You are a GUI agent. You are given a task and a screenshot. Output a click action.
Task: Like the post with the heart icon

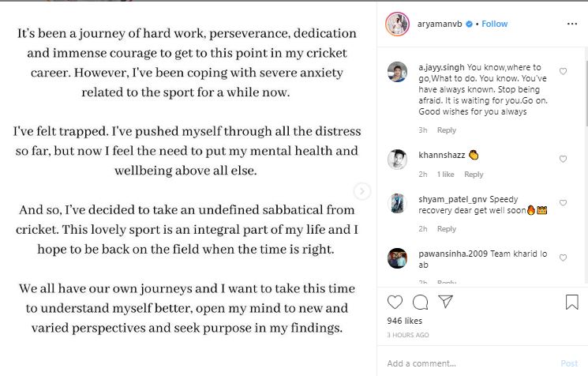pos(395,302)
